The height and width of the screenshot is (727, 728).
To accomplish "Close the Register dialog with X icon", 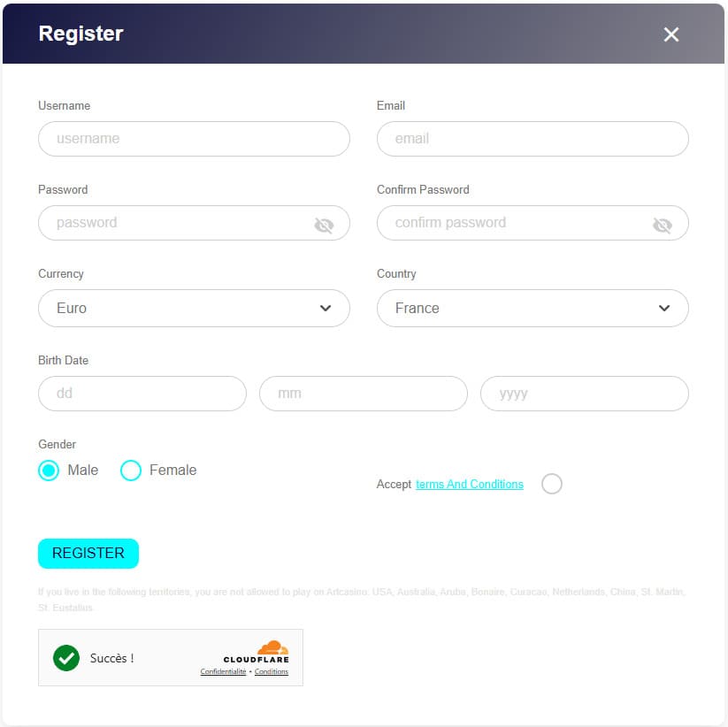I will [x=671, y=34].
